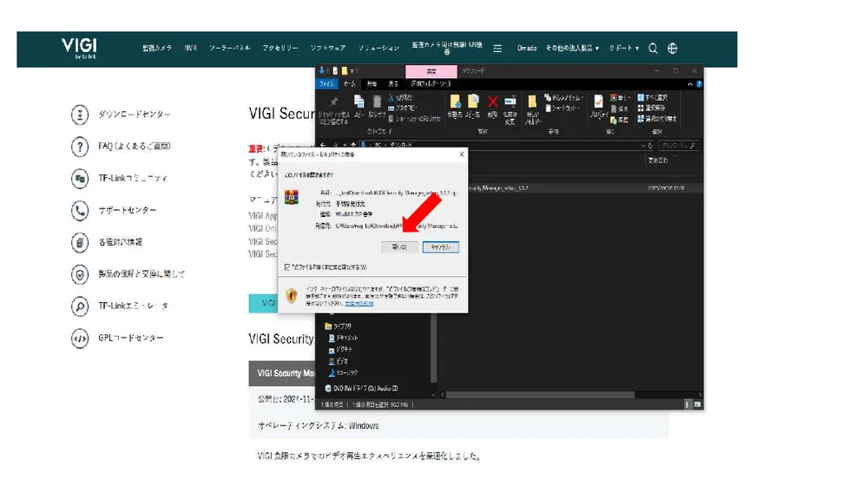Click the refresh icon beside address bar
Viewport: 868px width, 500px height.
pos(650,146)
